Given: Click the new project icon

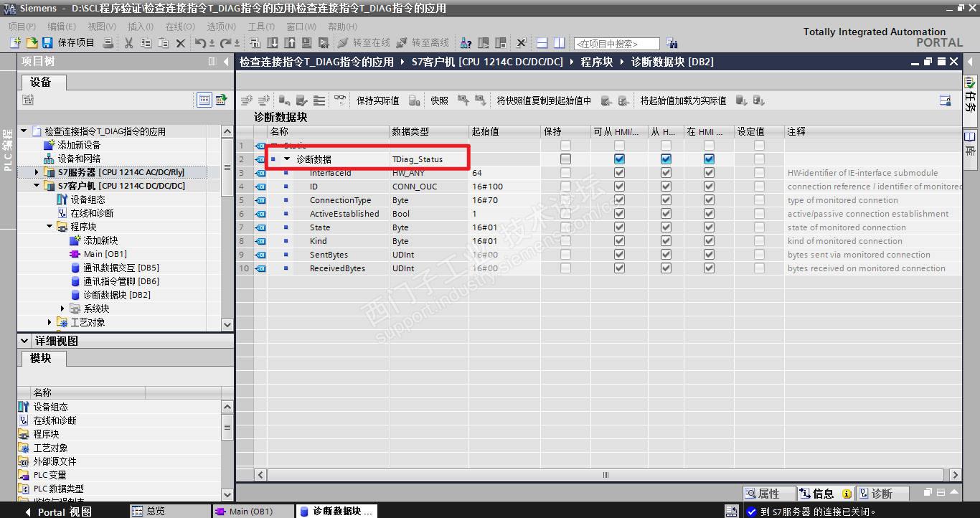Looking at the screenshot, I should pyautogui.click(x=15, y=43).
